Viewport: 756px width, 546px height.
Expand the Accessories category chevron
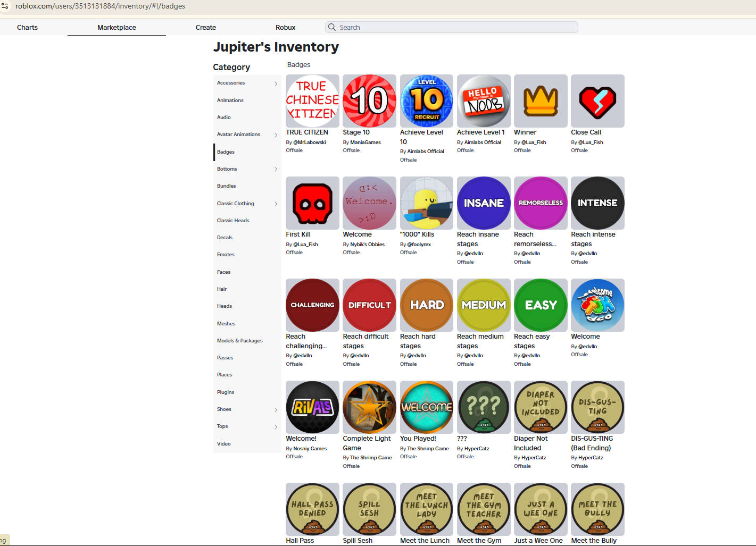tap(276, 83)
